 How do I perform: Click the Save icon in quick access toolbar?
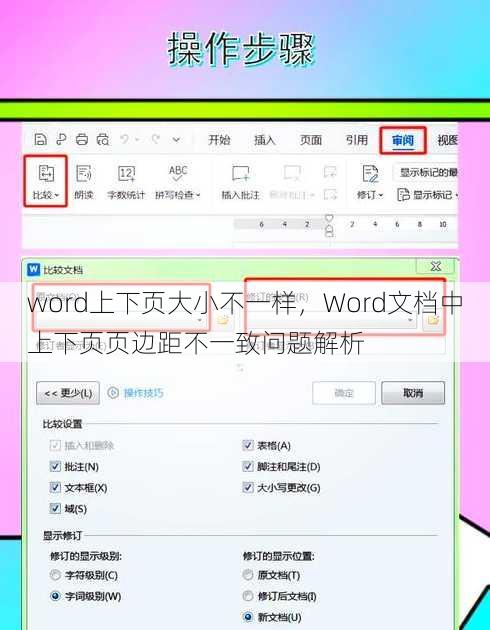point(41,139)
